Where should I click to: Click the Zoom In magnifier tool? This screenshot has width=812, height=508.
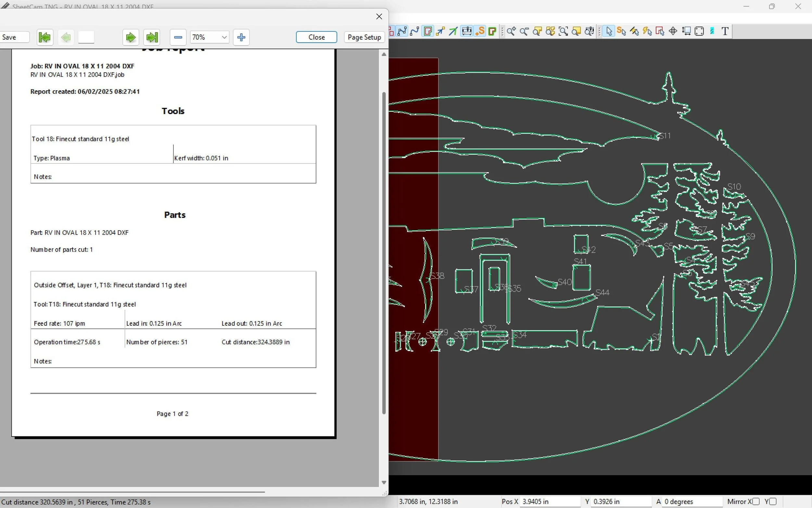511,31
